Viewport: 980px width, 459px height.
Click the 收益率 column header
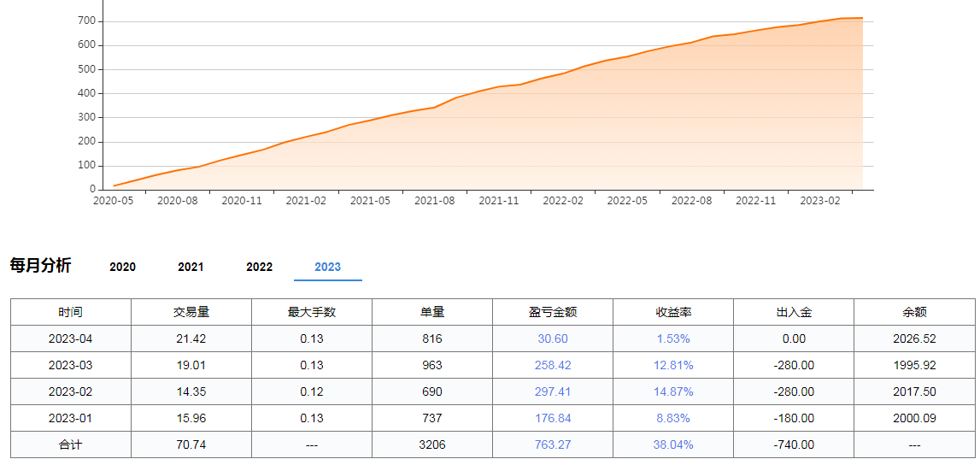coord(673,312)
